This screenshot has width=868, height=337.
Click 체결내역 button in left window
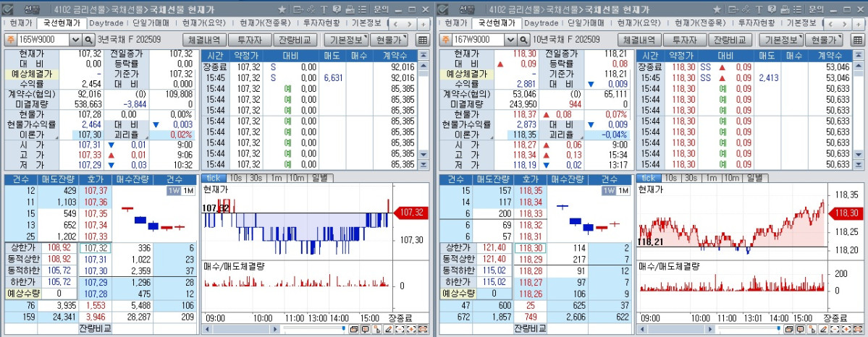(x=203, y=40)
